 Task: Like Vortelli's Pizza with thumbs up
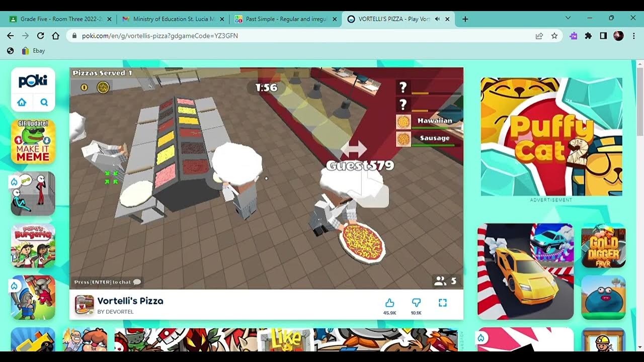(389, 303)
